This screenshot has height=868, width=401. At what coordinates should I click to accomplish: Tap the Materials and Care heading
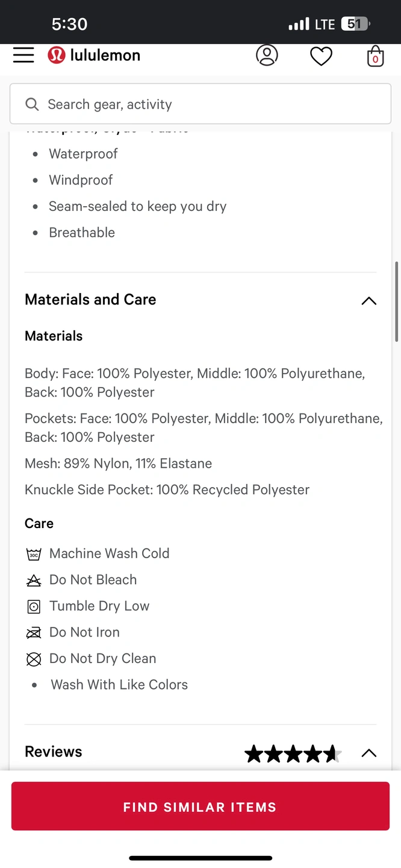(90, 300)
